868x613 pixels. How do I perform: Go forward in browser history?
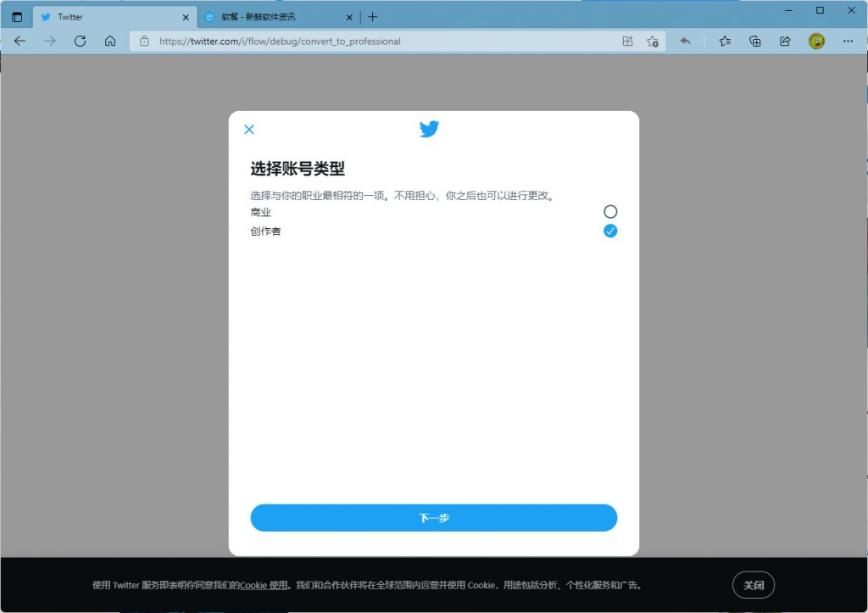point(50,41)
